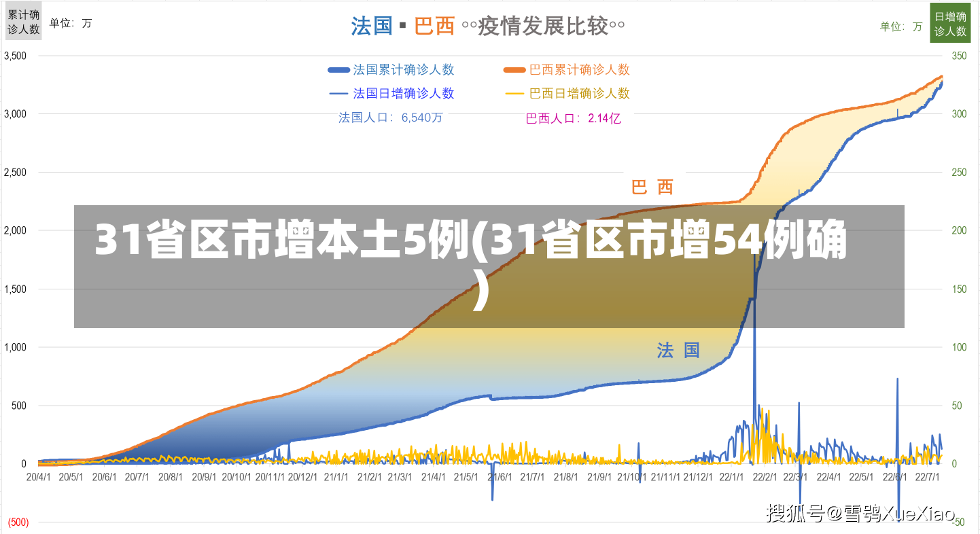
Task: Click the orange 巴 西 series label
Action: pos(652,187)
